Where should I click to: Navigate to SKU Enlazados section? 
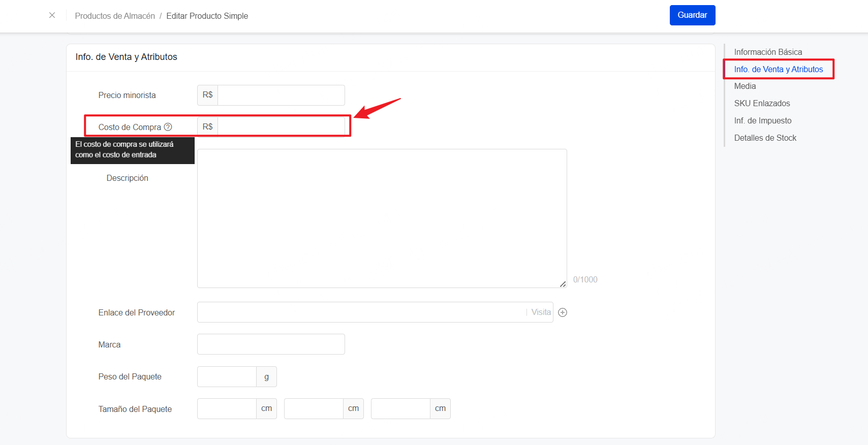[762, 104]
